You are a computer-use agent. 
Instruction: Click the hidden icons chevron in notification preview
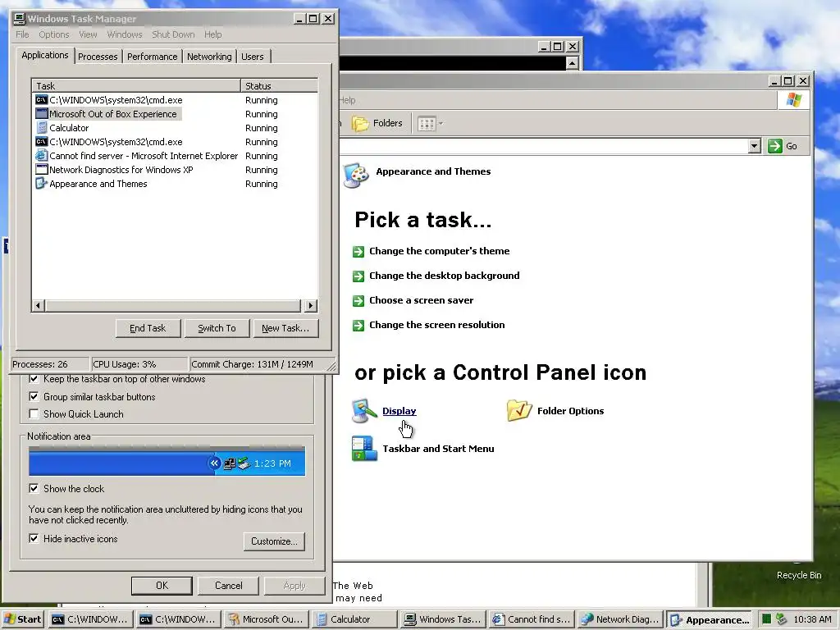point(214,463)
